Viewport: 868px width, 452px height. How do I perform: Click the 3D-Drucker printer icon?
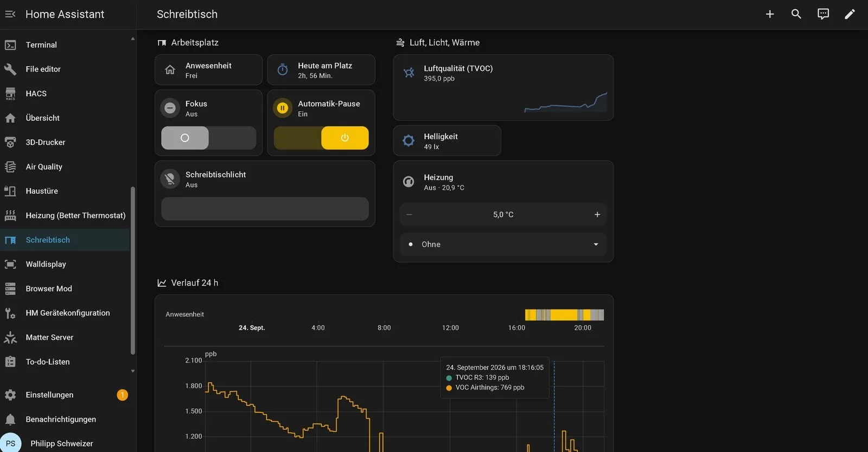[10, 143]
